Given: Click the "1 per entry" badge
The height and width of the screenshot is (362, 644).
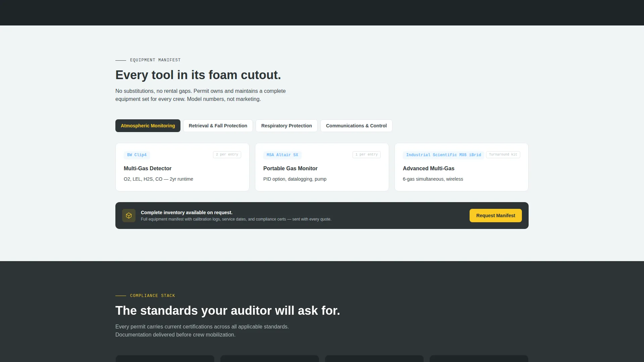Looking at the screenshot, I should [367, 155].
